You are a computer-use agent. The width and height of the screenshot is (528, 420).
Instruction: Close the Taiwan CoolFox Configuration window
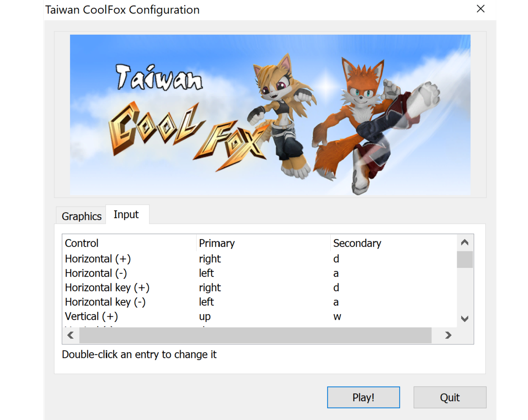481,9
